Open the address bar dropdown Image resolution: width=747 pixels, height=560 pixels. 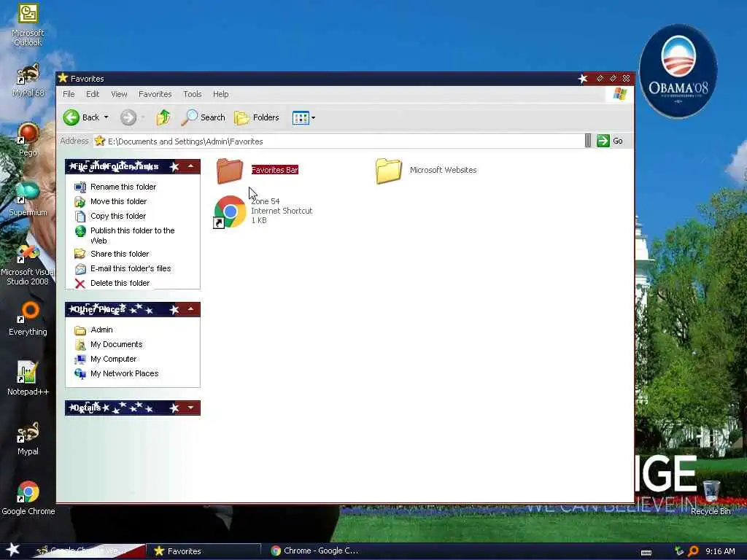588,141
